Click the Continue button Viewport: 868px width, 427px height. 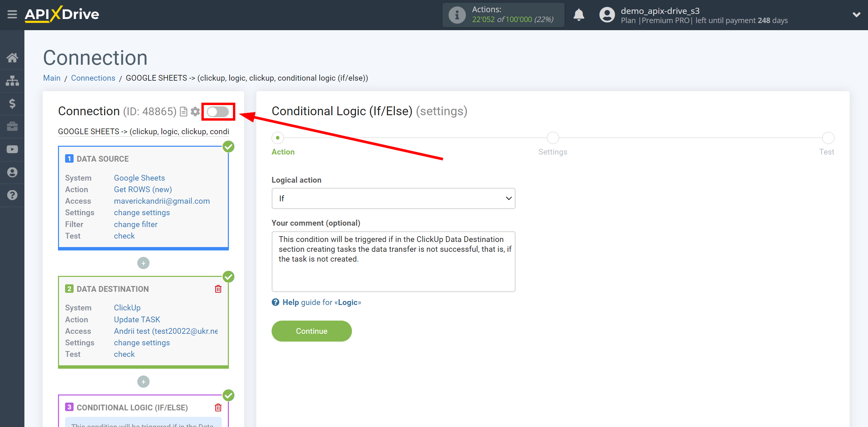click(312, 331)
